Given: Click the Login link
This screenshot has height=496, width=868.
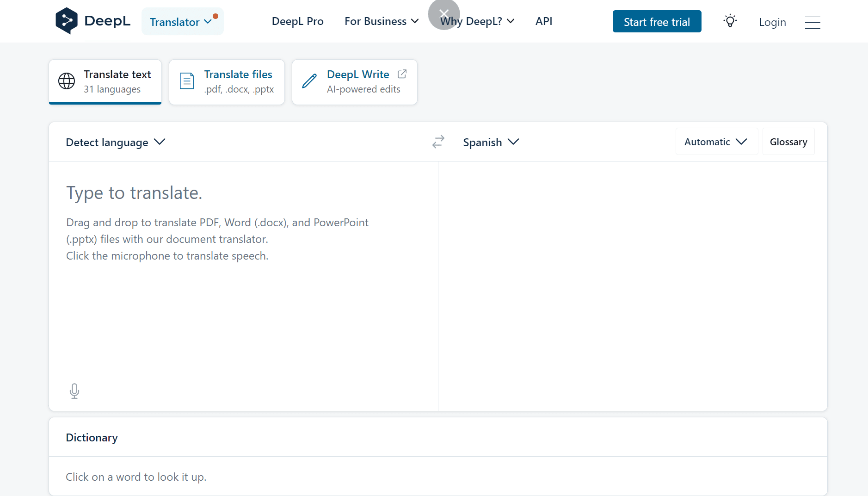Looking at the screenshot, I should tap(772, 22).
